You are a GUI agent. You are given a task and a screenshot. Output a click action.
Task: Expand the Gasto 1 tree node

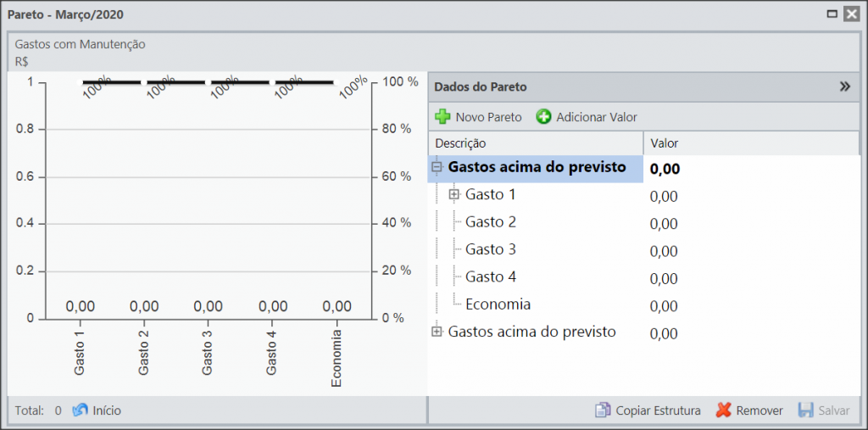[454, 194]
